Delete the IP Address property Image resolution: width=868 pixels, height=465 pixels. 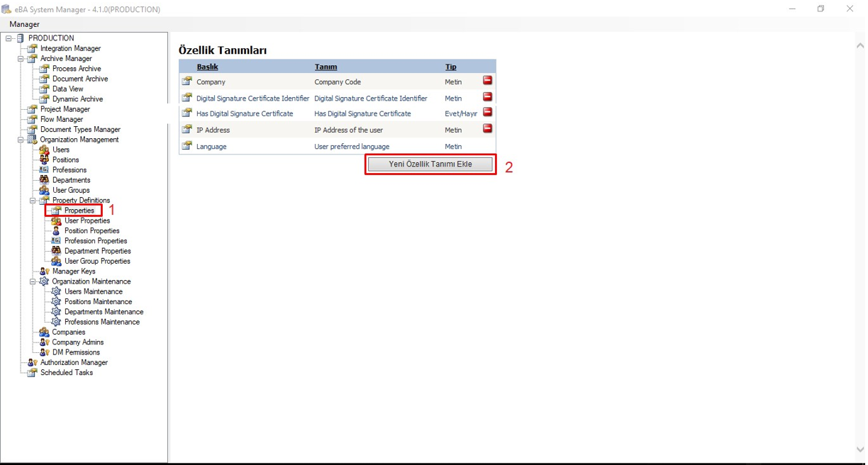[488, 128]
